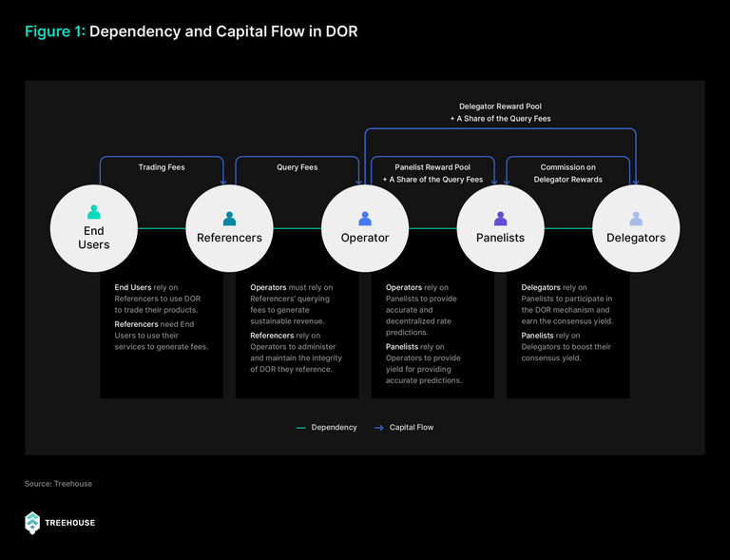Image resolution: width=730 pixels, height=560 pixels.
Task: Click the Capital Flow arrow legend icon
Action: point(379,427)
